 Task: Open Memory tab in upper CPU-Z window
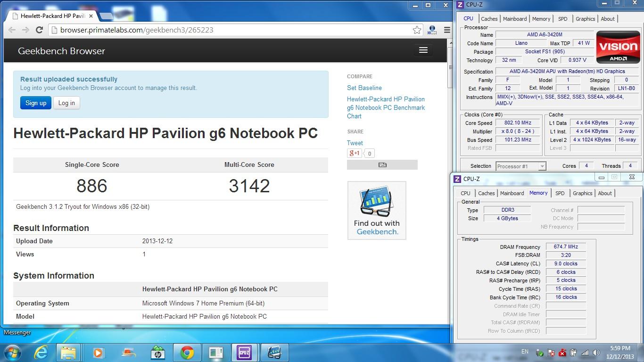coord(541,19)
